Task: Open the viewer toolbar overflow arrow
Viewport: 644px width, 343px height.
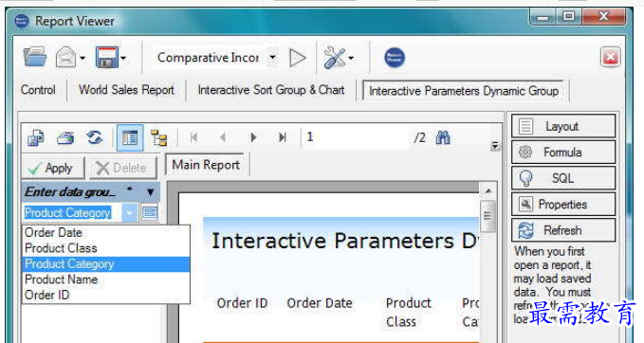Action: point(495,146)
